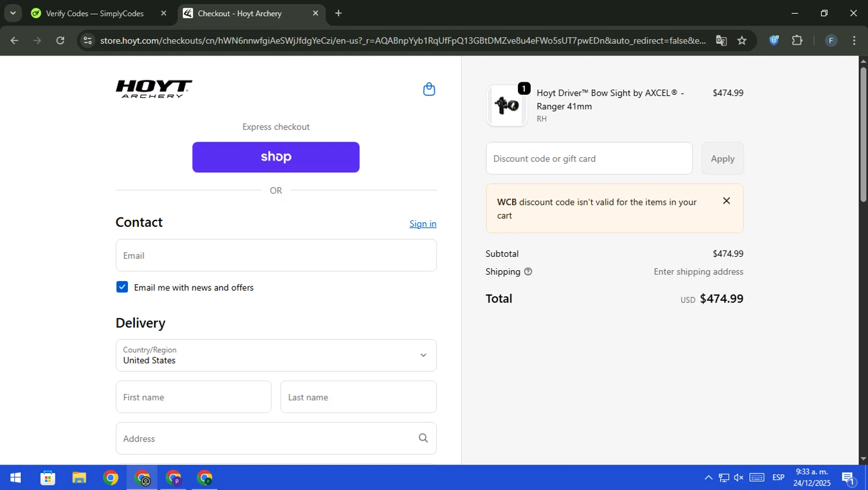Click the Sign in link
Viewport: 868px width, 490px height.
point(423,224)
